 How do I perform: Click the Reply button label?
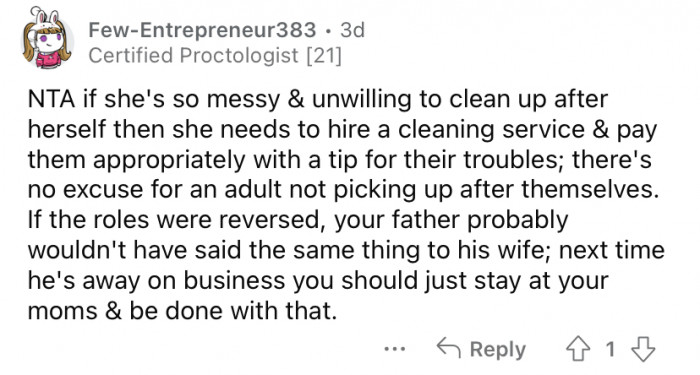pos(498,349)
